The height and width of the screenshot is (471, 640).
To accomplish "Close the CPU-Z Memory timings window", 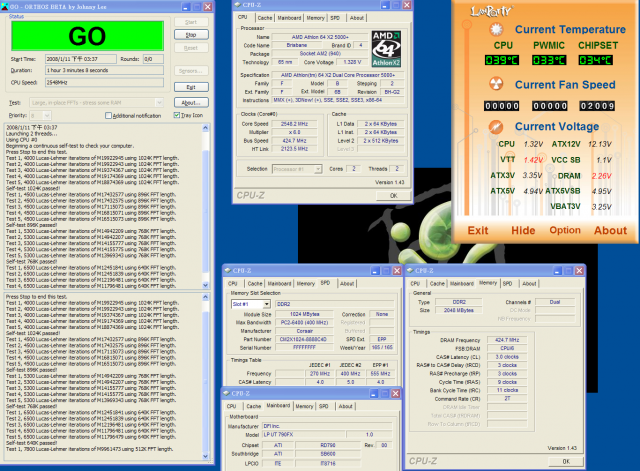I will coord(579,271).
